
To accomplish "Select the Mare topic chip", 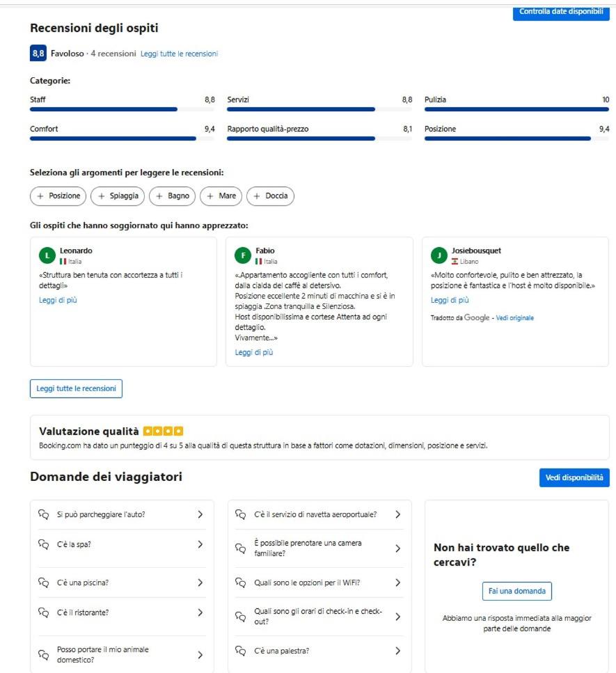I will (221, 196).
